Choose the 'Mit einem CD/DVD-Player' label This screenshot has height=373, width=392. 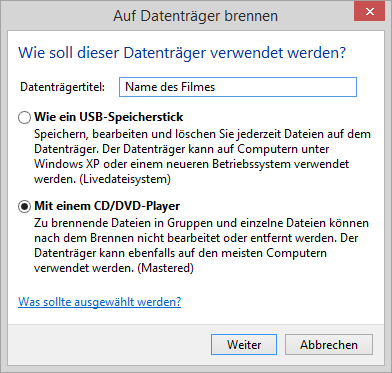[x=107, y=206]
